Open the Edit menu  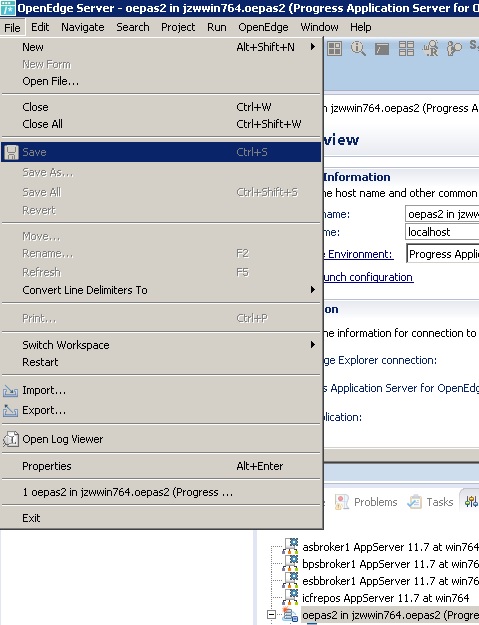[40, 27]
